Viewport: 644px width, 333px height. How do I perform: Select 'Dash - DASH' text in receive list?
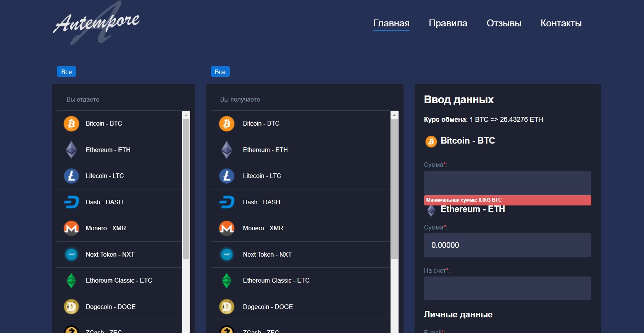tap(261, 202)
